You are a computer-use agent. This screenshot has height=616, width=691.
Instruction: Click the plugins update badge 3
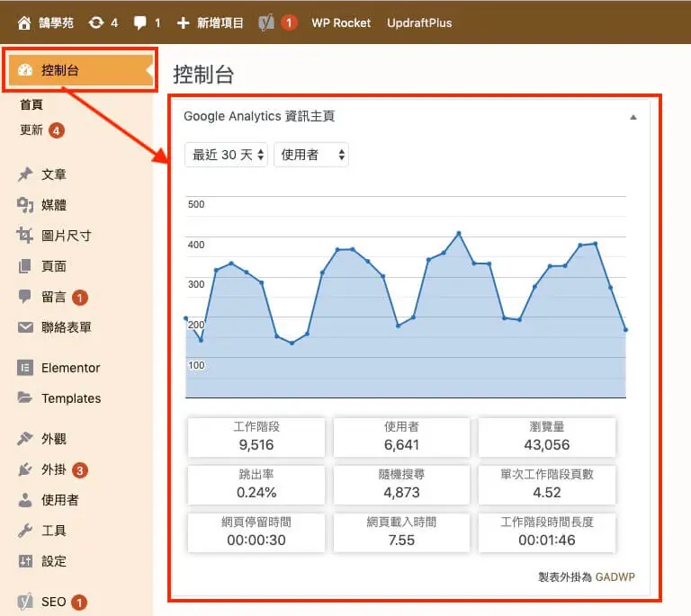(x=80, y=470)
